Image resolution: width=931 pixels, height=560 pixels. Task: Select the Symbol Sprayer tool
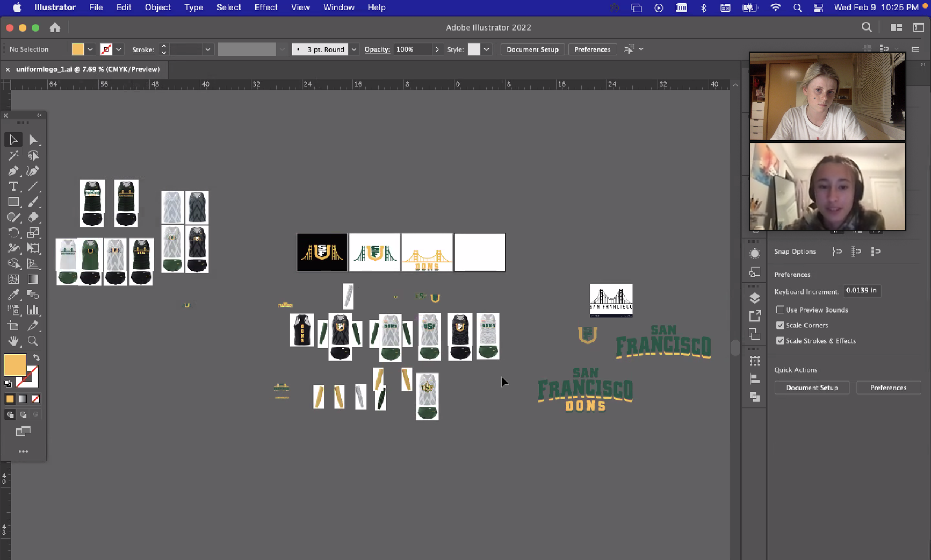coord(14,310)
